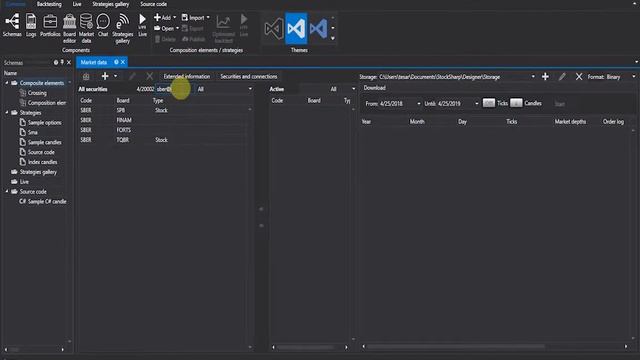Toggle the Ticks switch
The image size is (640, 360).
point(489,103)
